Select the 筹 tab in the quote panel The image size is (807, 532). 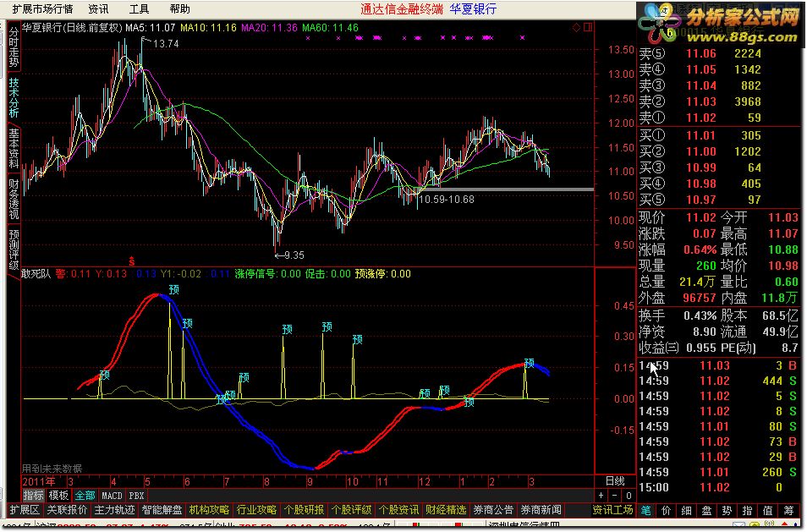pos(788,510)
